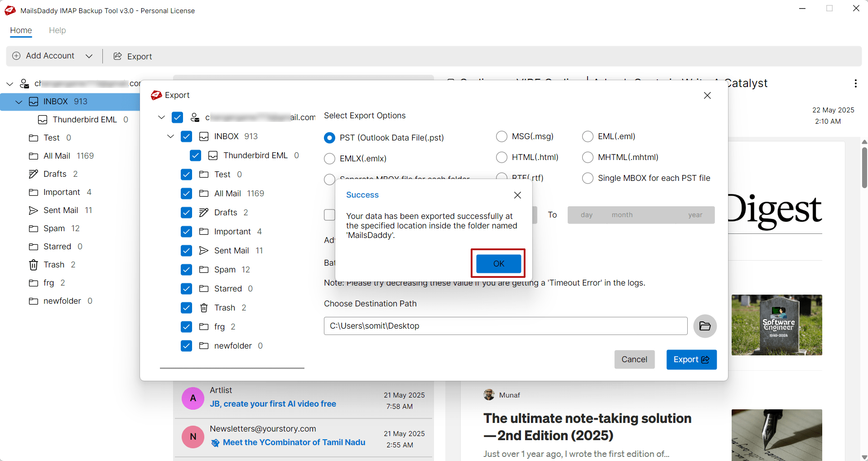Uncheck Sent Mail checkbox in Export
Screen dimensions: 868x461
pos(186,251)
